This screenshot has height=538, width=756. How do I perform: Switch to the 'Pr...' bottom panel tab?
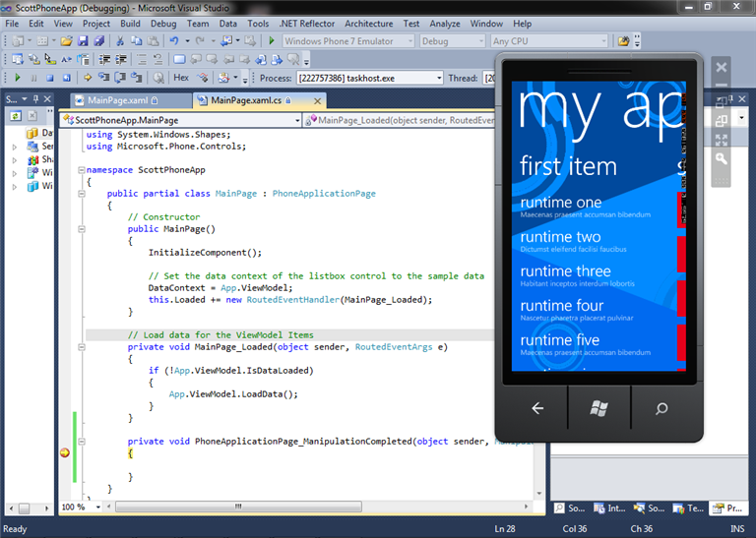tap(727, 508)
